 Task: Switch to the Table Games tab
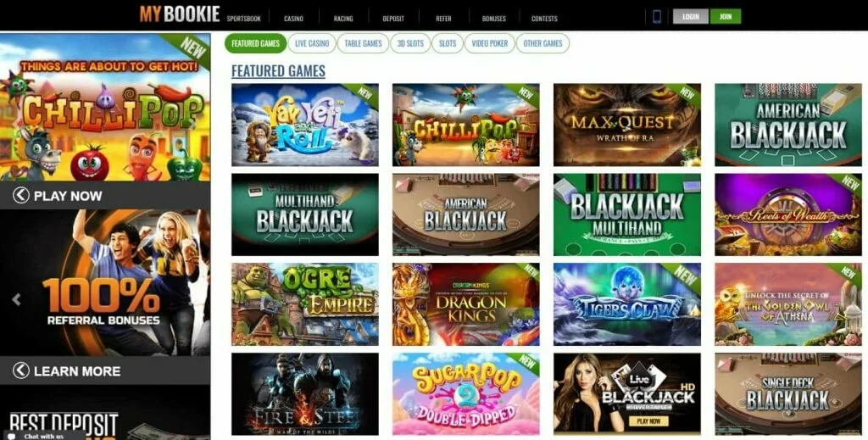pyautogui.click(x=363, y=43)
